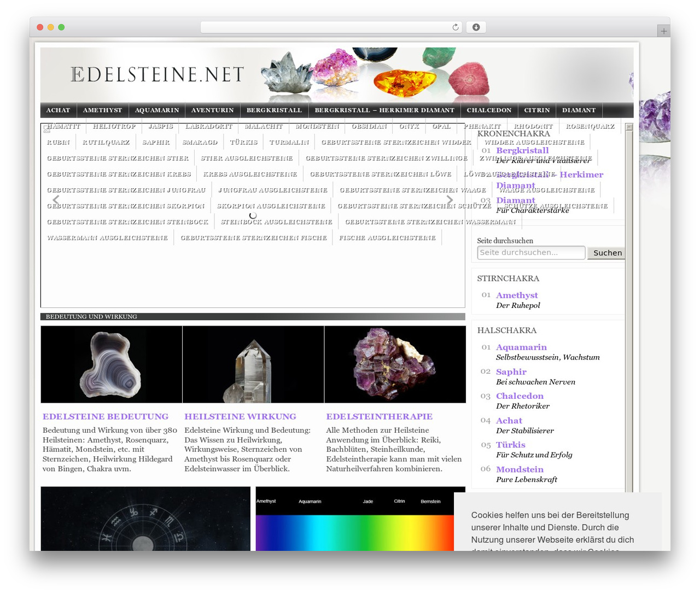Open Chalcedon link under Halschakra
Viewport: 700px width, 593px height.
520,396
